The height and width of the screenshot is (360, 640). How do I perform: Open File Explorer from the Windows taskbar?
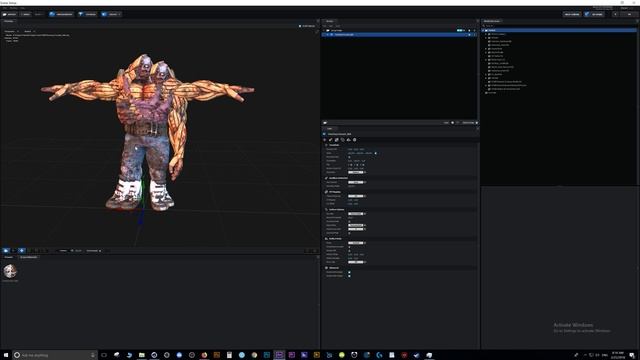141,355
